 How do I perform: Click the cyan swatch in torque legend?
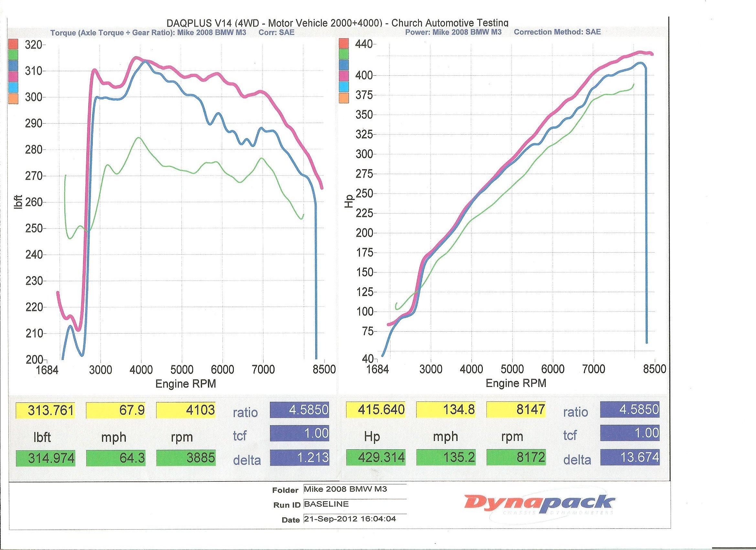[13, 87]
